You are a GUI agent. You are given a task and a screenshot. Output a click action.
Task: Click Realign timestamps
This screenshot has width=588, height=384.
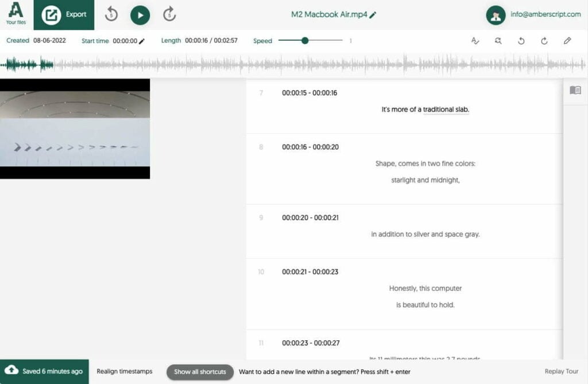[x=125, y=371]
